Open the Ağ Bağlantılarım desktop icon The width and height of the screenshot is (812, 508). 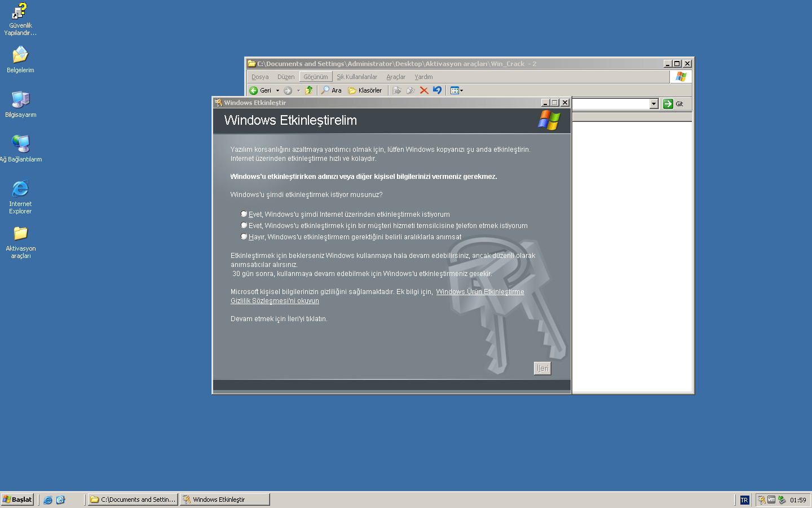tap(20, 149)
